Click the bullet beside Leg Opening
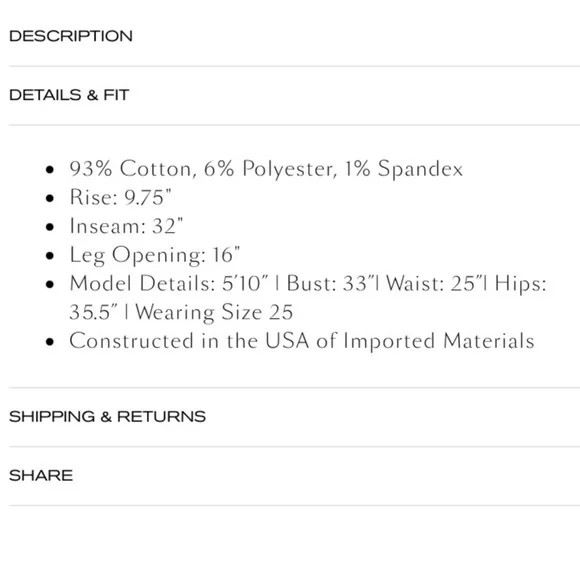Screen dimensions: 580x580 (x=50, y=256)
